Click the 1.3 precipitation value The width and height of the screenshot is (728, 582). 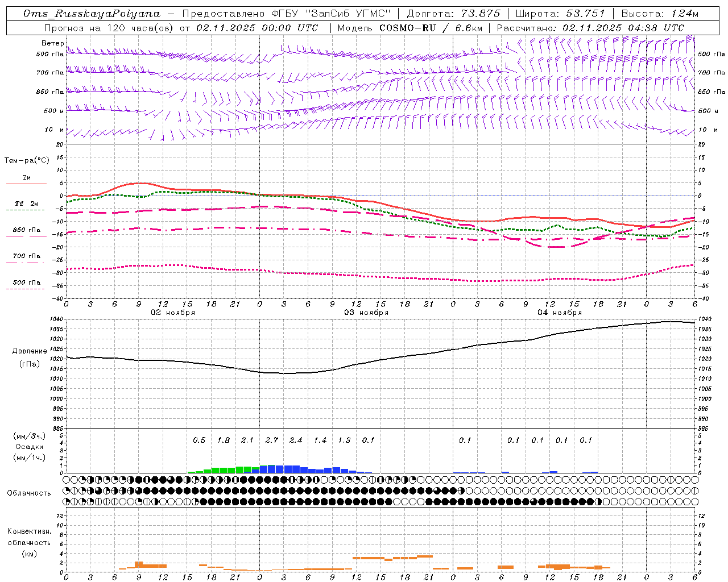(344, 440)
